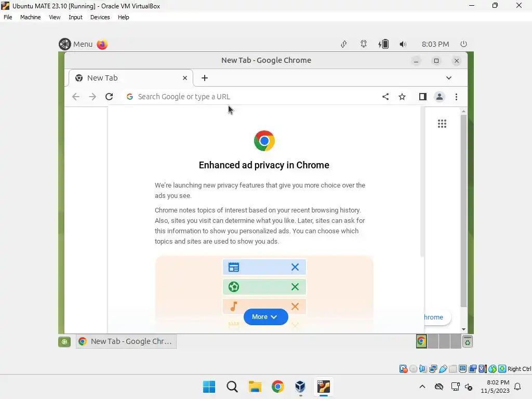Reload the Chrome page

tap(109, 97)
